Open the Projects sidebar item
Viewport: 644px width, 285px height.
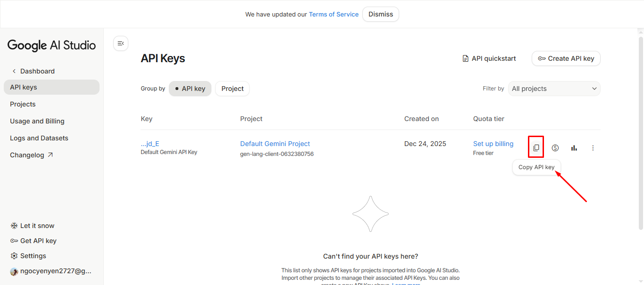pyautogui.click(x=23, y=104)
